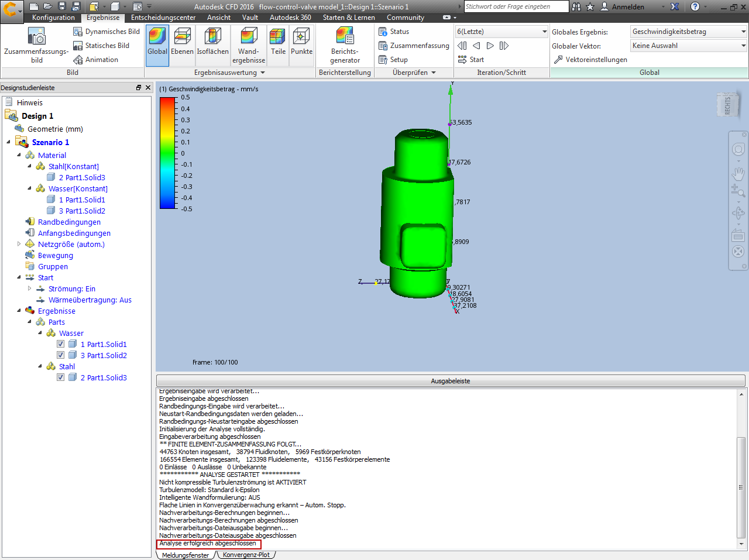Screen dimensions: 749x560
Task: Step back one iteration
Action: click(x=476, y=46)
